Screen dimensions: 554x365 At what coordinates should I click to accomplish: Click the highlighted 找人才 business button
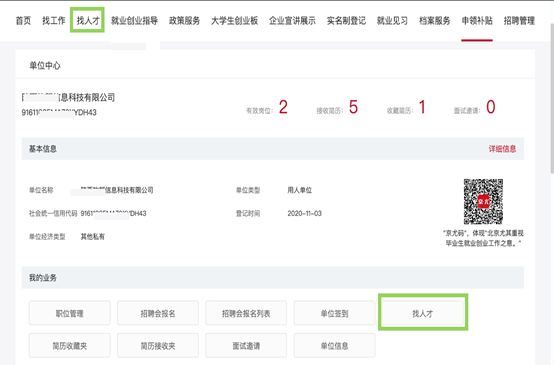pos(423,313)
